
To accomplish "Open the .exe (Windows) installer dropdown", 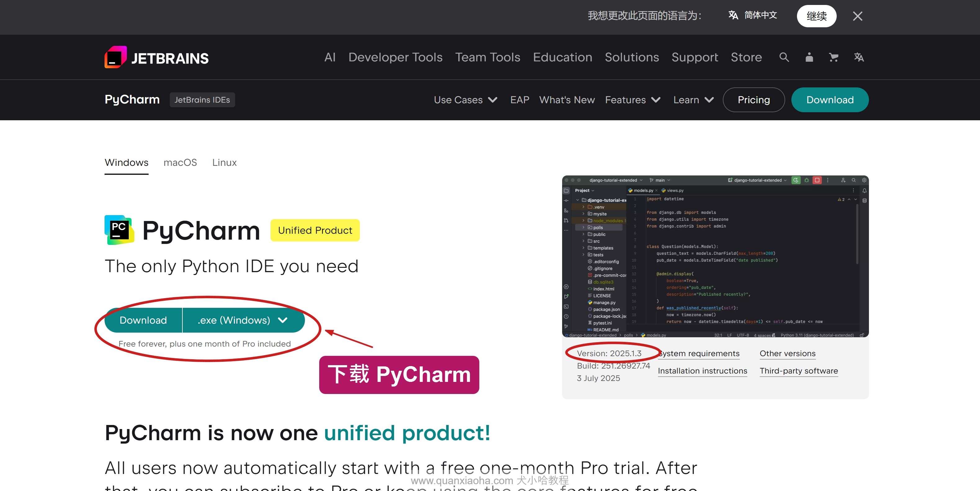I will coord(244,320).
